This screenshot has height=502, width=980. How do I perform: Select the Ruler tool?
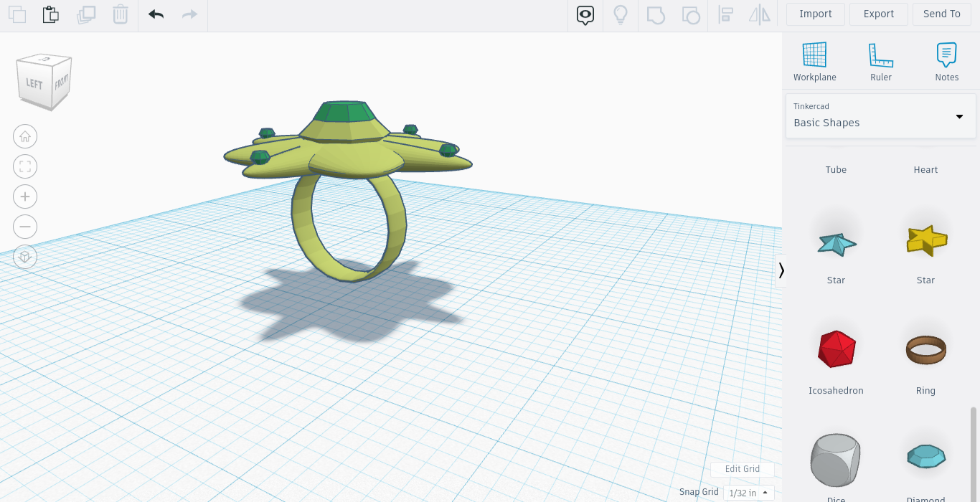coord(881,62)
